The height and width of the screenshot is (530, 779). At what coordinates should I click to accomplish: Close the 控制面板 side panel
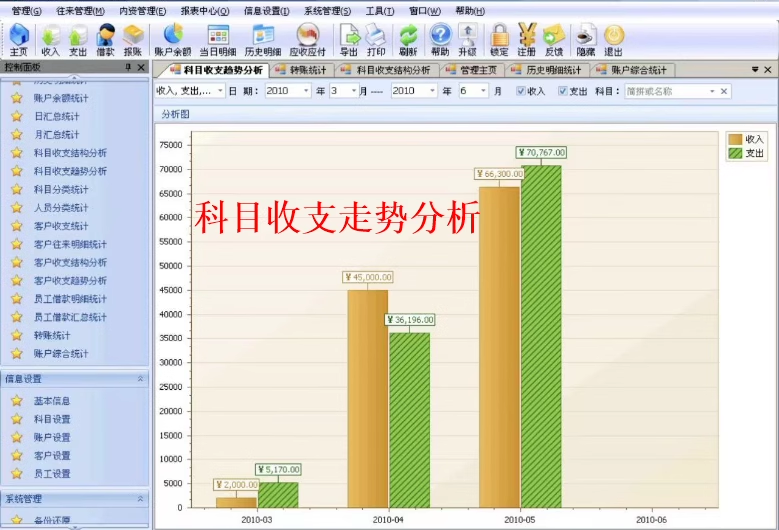coord(141,67)
